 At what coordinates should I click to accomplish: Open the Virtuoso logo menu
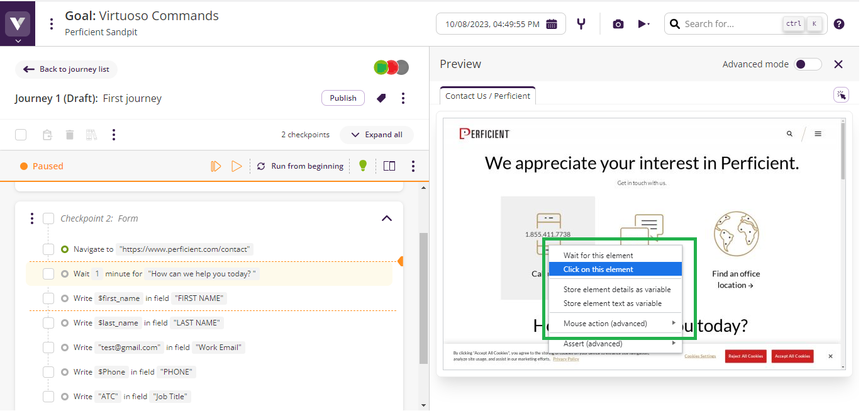point(18,25)
